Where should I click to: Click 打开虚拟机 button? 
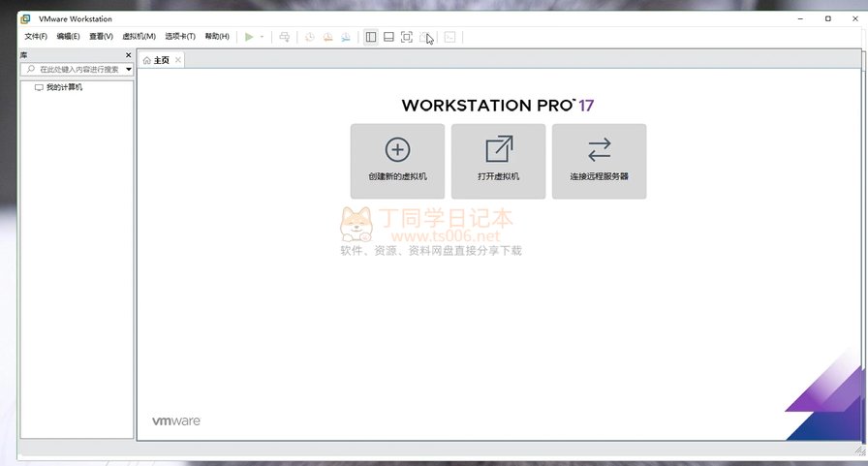click(x=498, y=161)
